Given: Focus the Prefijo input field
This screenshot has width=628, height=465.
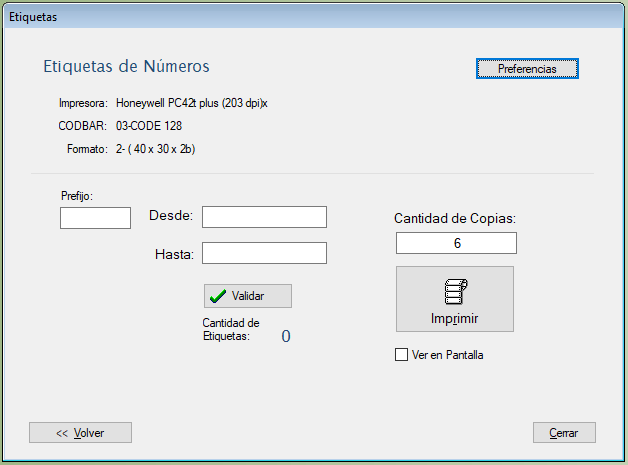Looking at the screenshot, I should click(x=95, y=218).
